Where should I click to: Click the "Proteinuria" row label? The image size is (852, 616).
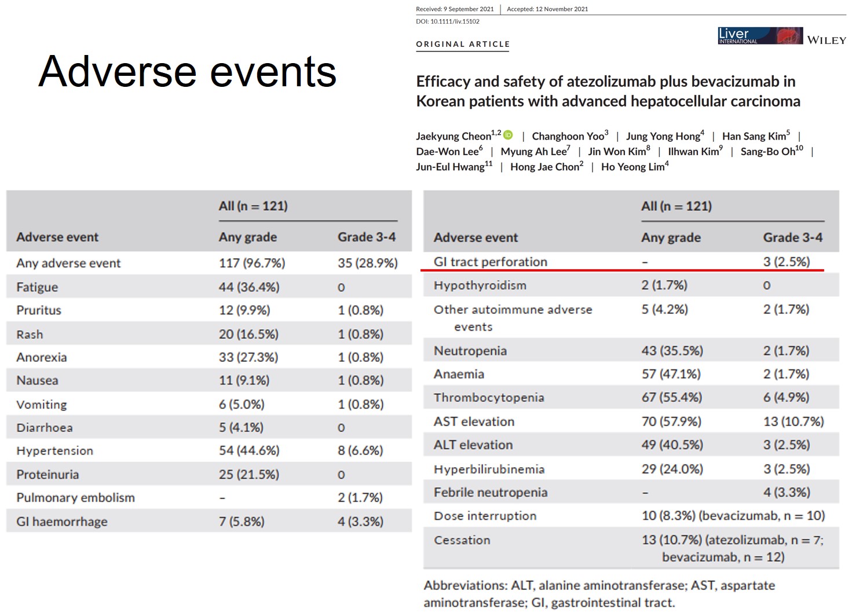click(47, 475)
